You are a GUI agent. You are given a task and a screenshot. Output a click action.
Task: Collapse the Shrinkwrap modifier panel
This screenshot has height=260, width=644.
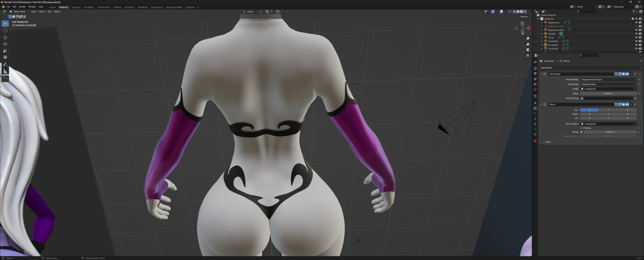point(541,74)
